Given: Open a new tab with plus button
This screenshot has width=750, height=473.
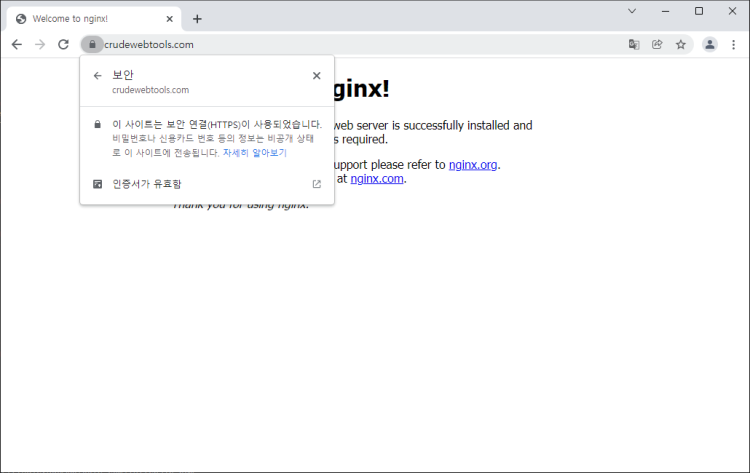Looking at the screenshot, I should tap(197, 19).
